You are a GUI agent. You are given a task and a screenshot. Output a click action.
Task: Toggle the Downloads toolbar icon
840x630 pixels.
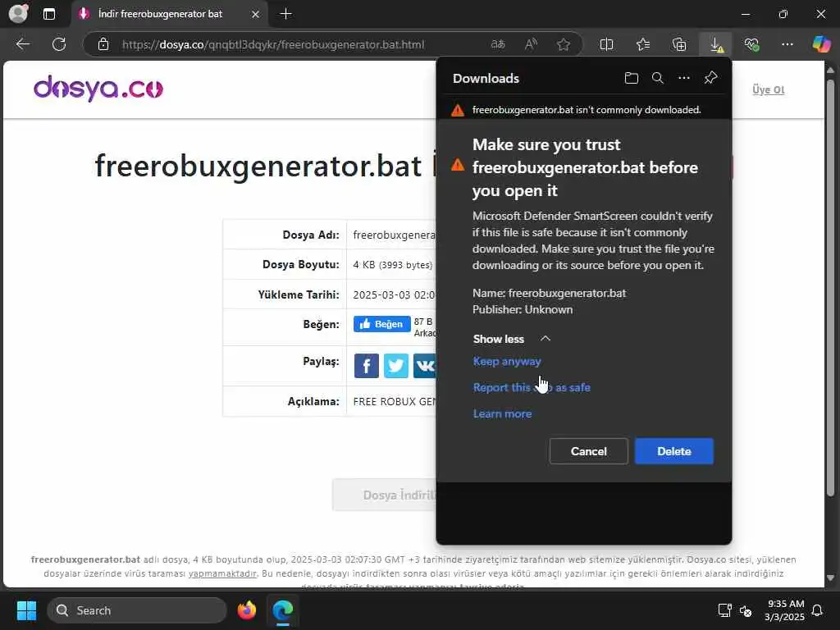(x=716, y=44)
